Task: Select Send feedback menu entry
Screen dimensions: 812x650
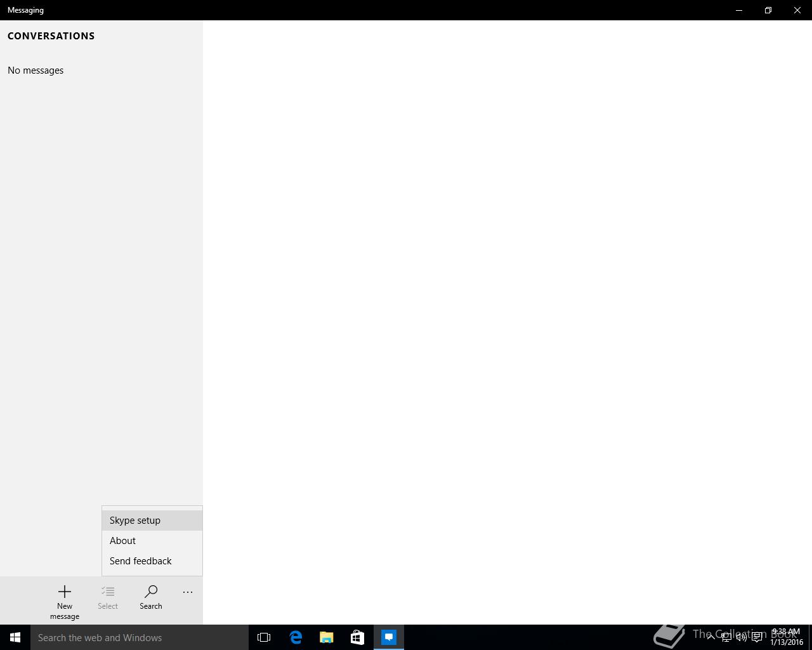Action: (152, 561)
